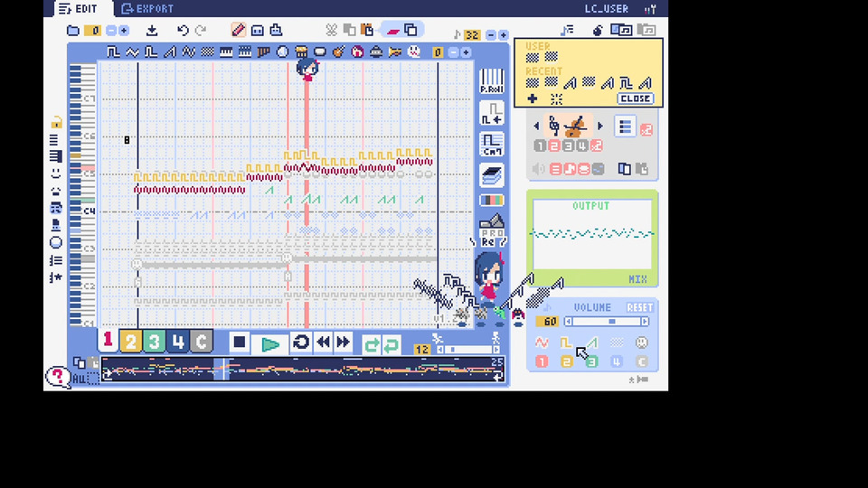Close the yellow user presets popup
868x488 pixels.
click(x=635, y=99)
